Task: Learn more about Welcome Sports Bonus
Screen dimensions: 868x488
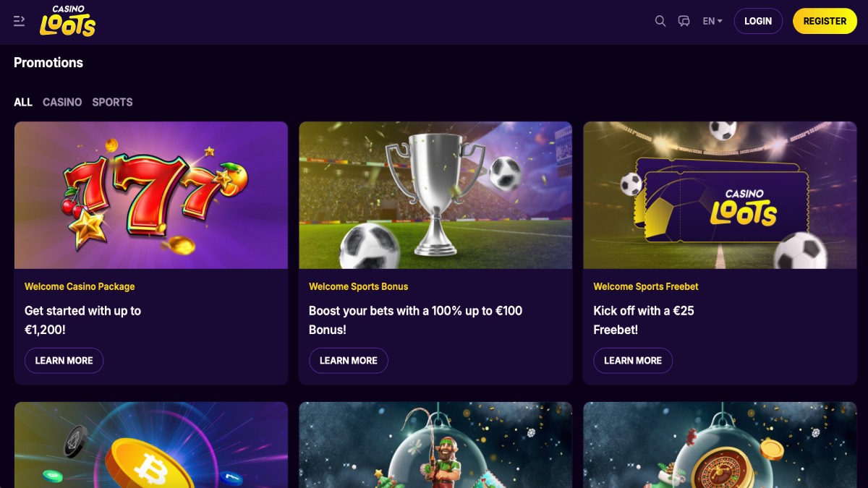Action: point(349,360)
